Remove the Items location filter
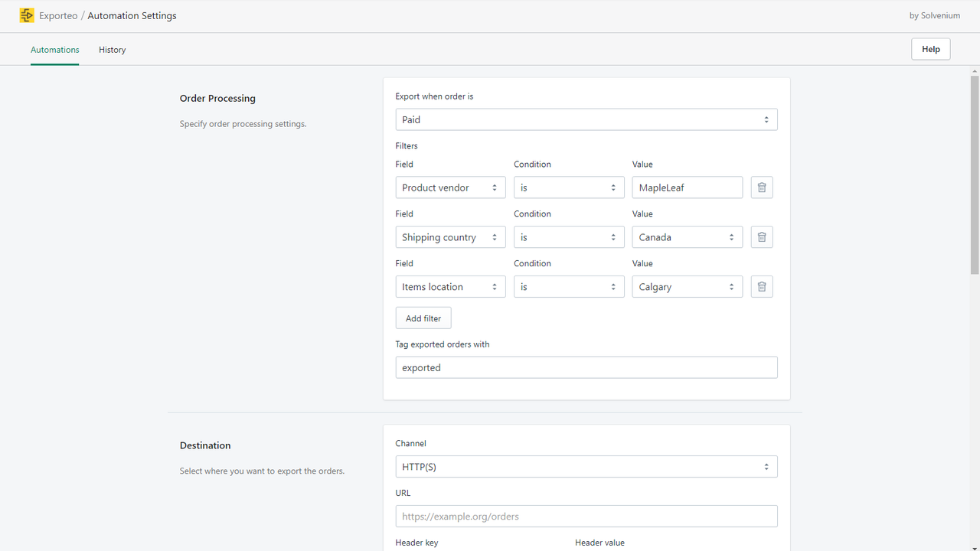 (762, 287)
